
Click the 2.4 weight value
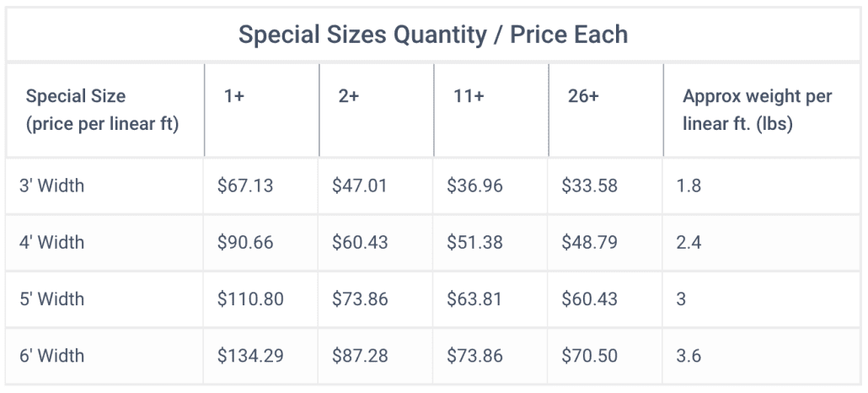pyautogui.click(x=689, y=242)
